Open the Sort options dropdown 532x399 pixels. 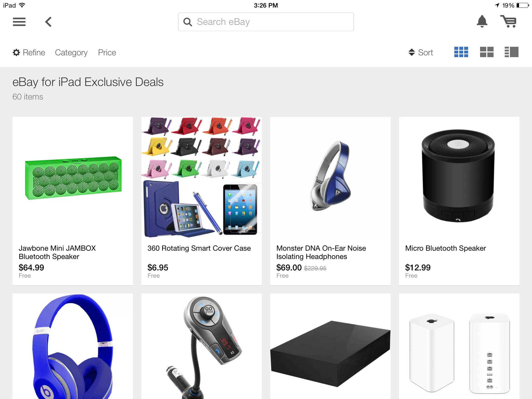[x=421, y=52]
